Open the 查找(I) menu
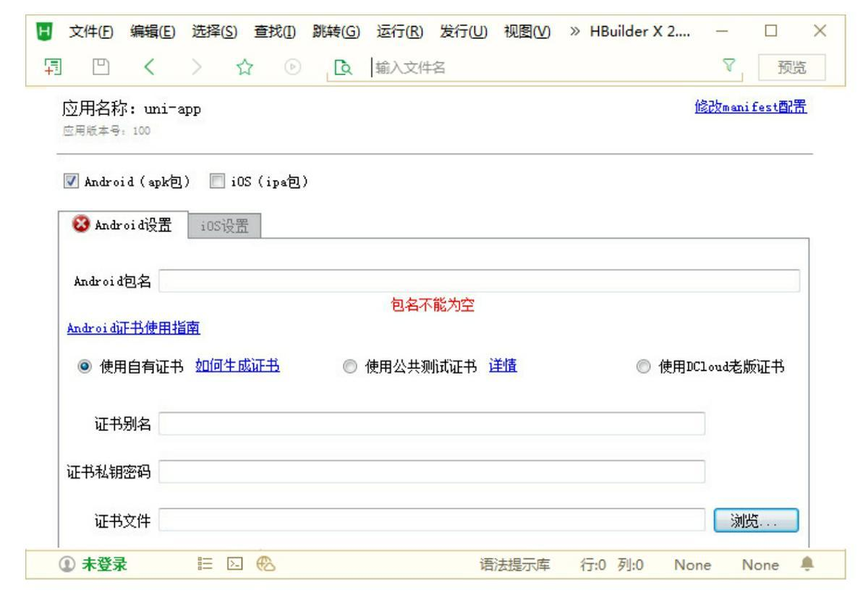The height and width of the screenshot is (598, 868). click(276, 32)
